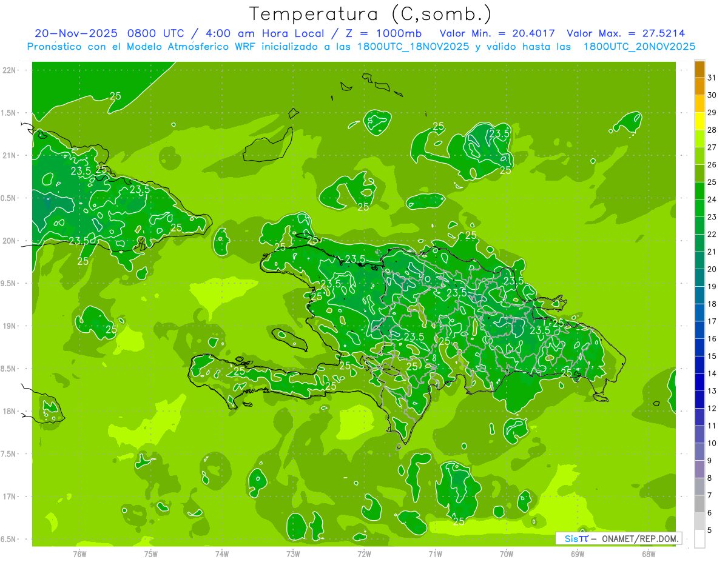The width and height of the screenshot is (728, 562).
Task: Click the color bar label '27'
Action: [x=712, y=147]
